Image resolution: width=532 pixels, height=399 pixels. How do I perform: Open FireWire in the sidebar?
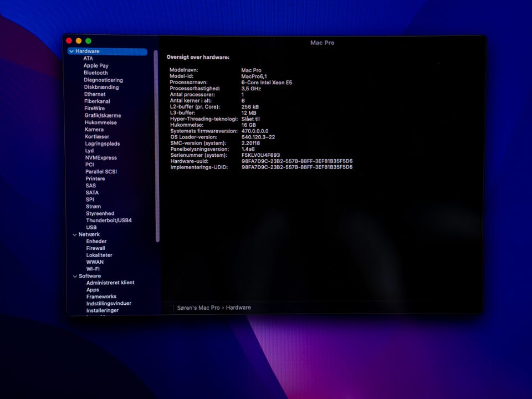click(94, 108)
